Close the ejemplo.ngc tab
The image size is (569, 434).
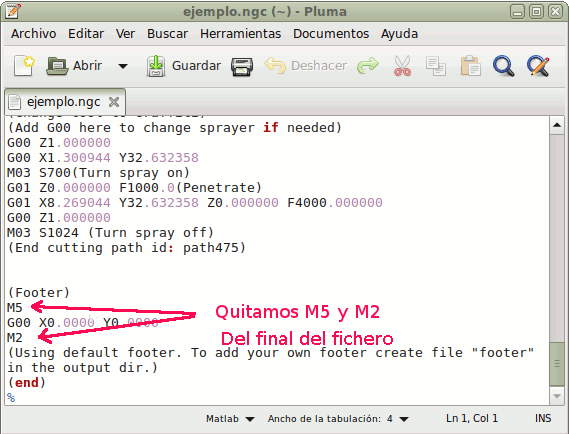(x=114, y=102)
